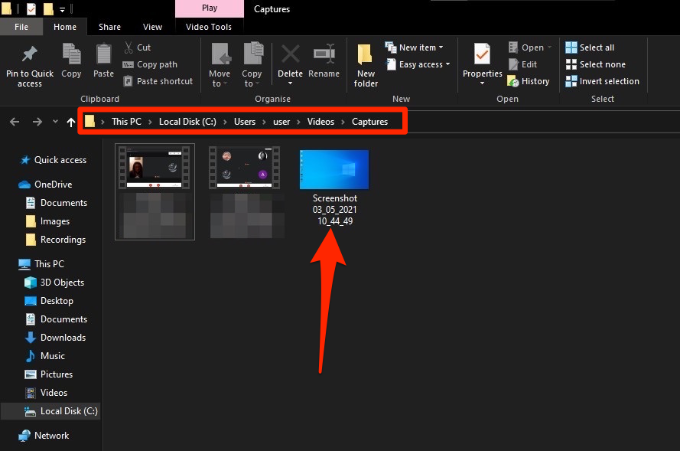The height and width of the screenshot is (451, 680).
Task: Click the Rename ribbon icon
Action: tap(324, 54)
